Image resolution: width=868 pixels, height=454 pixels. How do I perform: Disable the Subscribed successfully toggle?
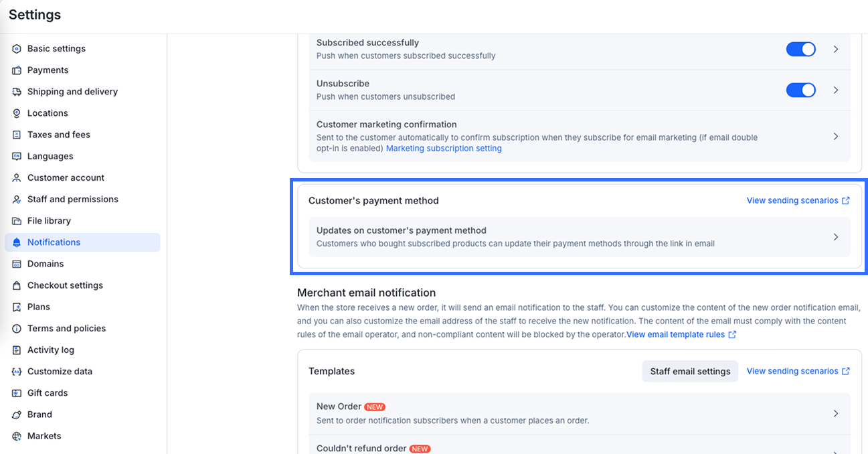point(800,49)
